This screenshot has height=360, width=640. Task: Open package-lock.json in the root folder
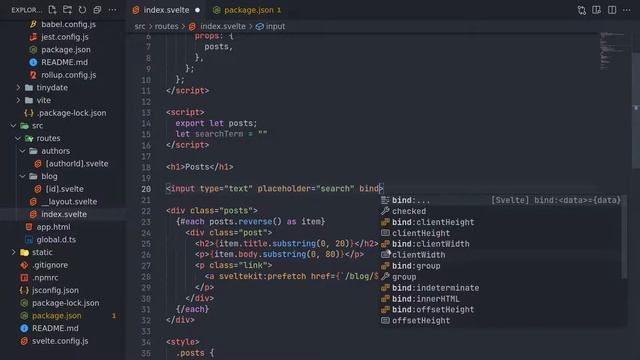[x=65, y=303]
